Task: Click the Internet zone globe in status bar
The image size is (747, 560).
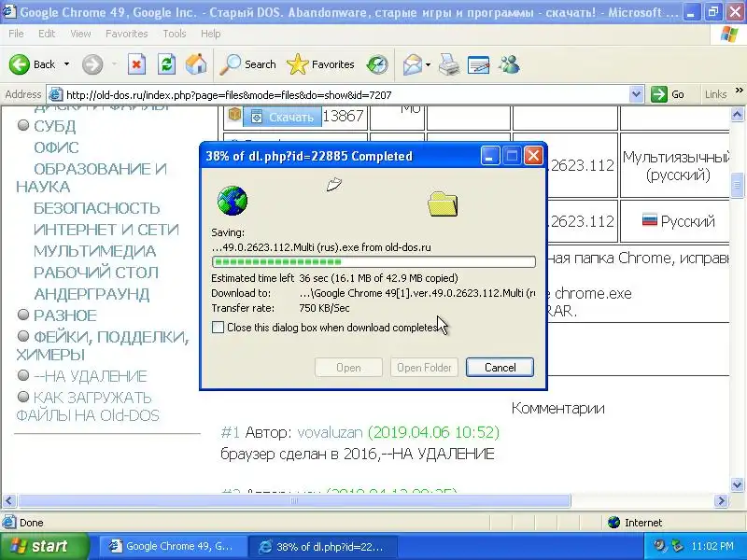Action: (x=613, y=523)
